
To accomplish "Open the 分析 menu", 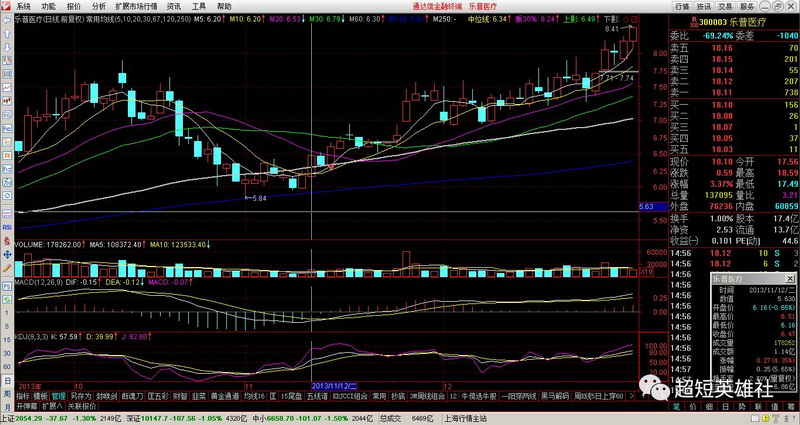I will coord(98,6).
